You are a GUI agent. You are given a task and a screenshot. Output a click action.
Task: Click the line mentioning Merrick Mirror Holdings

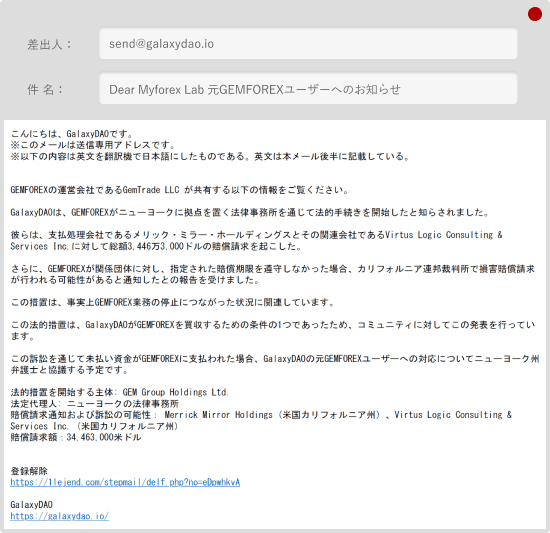point(261,414)
